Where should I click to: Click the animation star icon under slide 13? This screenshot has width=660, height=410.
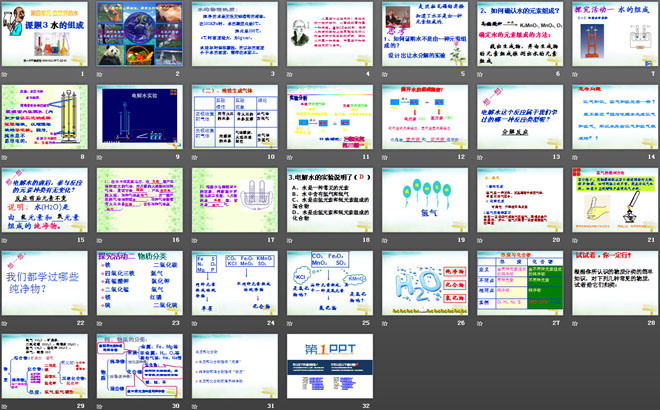point(480,157)
